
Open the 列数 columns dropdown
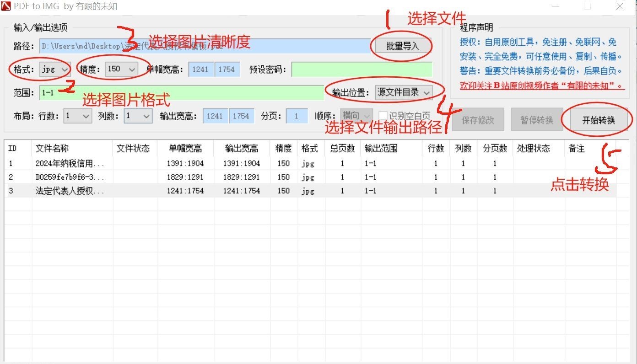click(x=138, y=116)
